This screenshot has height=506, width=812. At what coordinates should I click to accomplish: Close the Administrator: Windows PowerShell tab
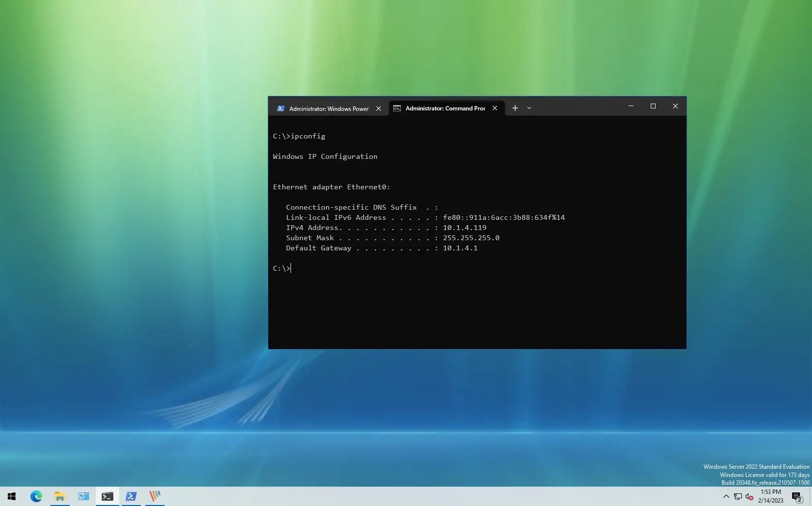[378, 108]
